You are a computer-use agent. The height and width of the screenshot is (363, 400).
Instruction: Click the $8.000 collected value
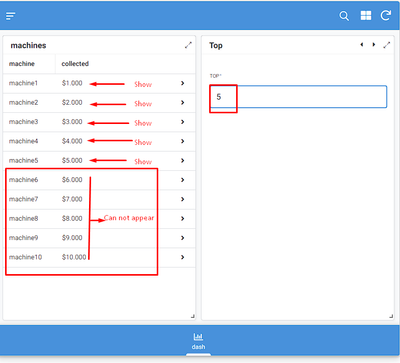72,218
